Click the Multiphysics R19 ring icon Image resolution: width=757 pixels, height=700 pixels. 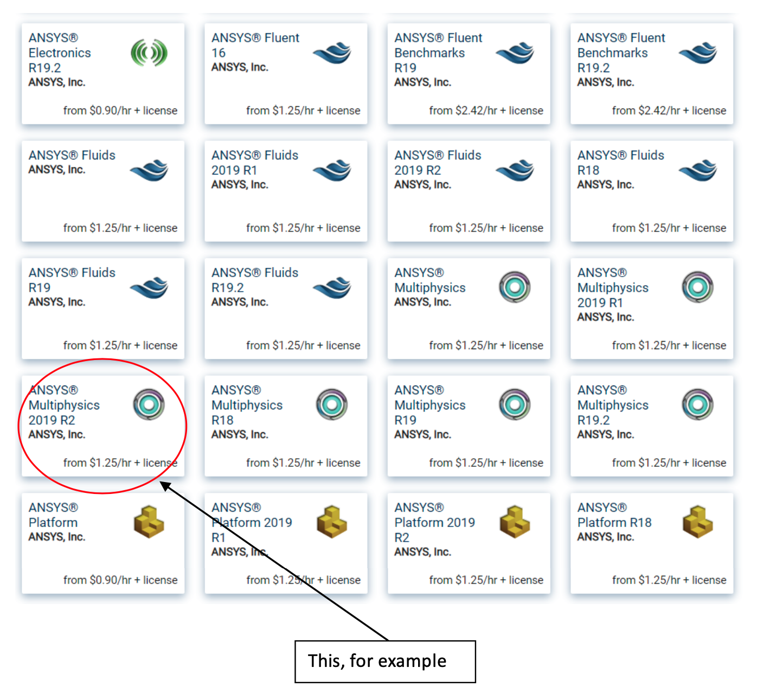[515, 404]
